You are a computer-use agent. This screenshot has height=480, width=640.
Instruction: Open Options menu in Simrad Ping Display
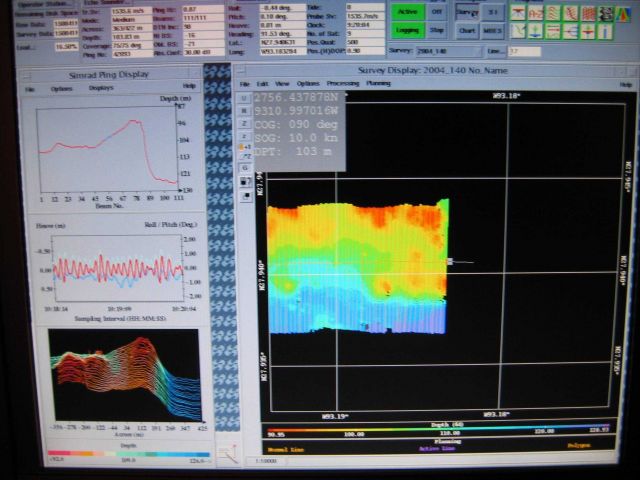point(62,89)
